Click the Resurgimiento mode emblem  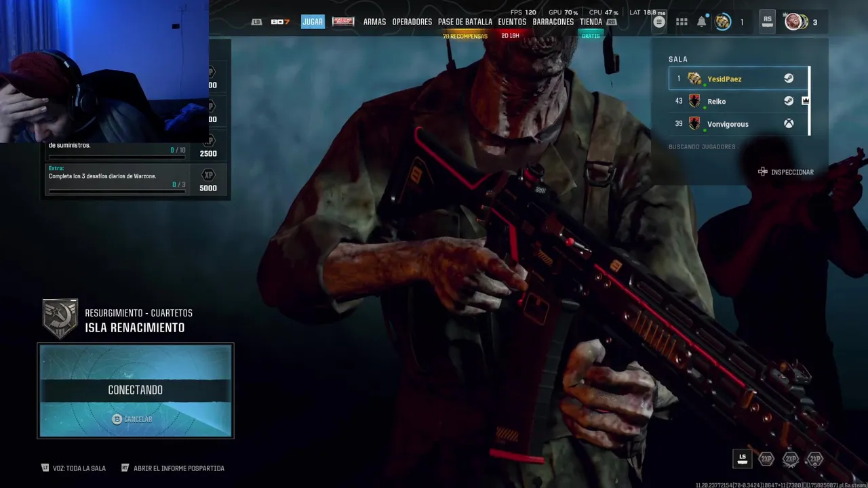click(x=60, y=319)
